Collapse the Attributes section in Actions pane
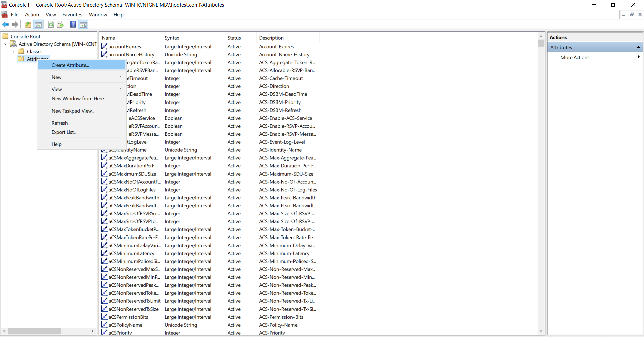The image size is (644, 337). (638, 47)
